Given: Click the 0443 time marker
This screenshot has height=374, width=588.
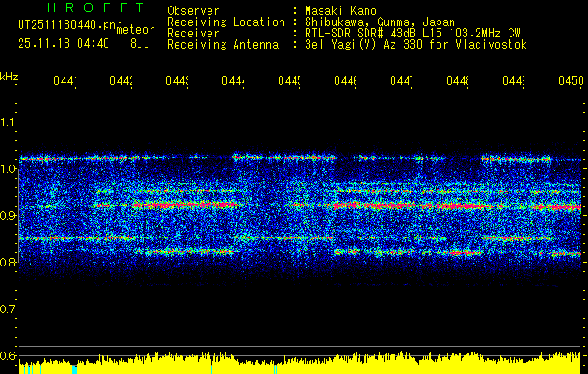Looking at the screenshot, I should point(177,80).
